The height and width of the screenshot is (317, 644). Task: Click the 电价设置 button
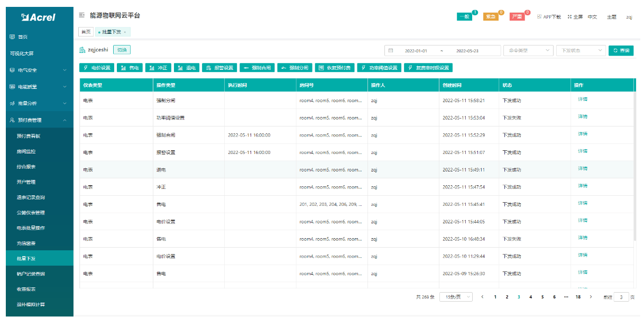[97, 68]
